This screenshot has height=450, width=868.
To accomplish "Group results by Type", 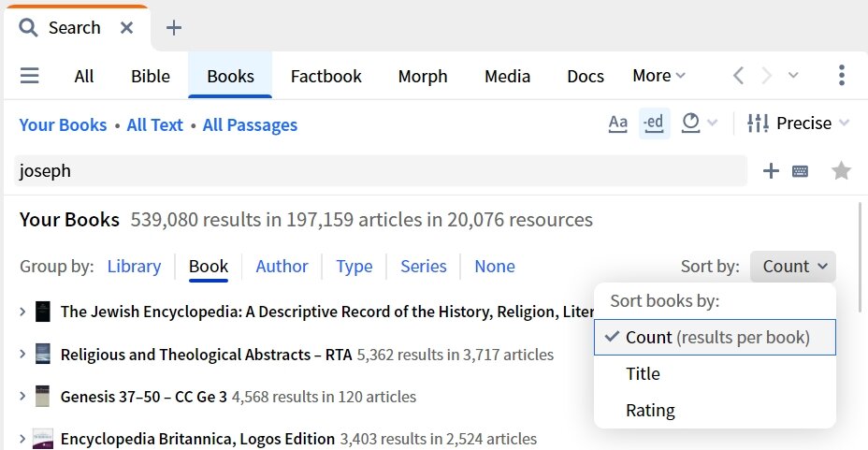I will click(354, 267).
